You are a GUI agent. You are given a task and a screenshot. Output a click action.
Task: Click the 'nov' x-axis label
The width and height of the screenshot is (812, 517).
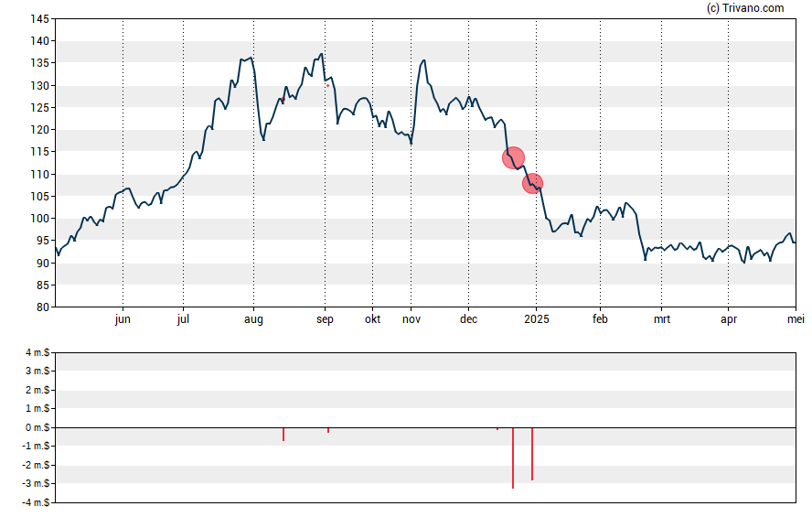click(x=411, y=319)
